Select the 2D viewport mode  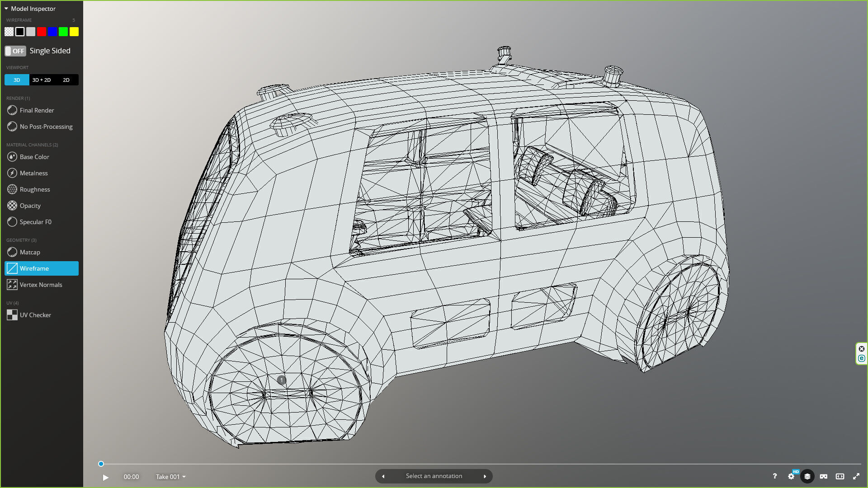[x=66, y=80]
